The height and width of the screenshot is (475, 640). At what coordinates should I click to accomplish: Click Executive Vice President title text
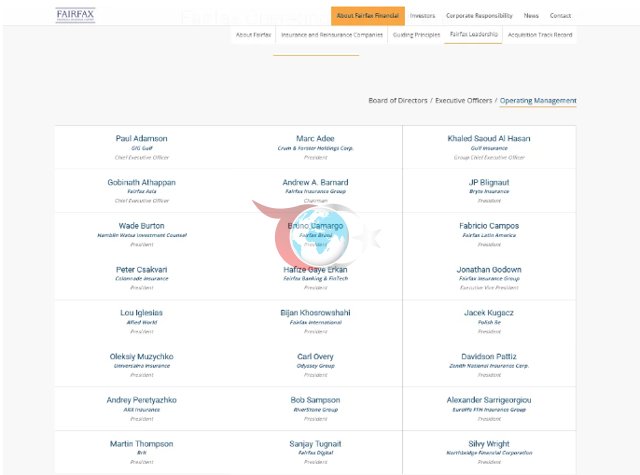tap(489, 288)
